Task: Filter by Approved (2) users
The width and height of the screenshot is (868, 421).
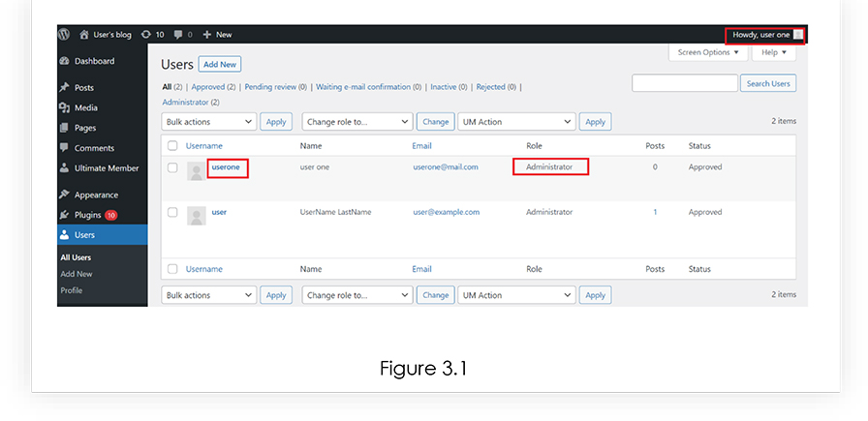Action: tap(214, 87)
